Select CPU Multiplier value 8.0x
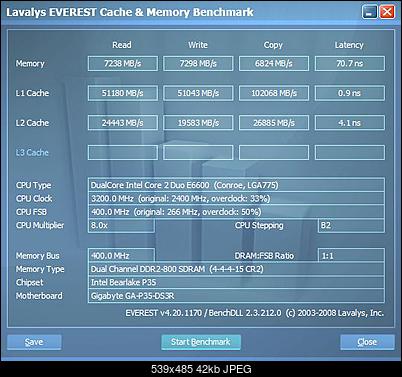 (121, 226)
